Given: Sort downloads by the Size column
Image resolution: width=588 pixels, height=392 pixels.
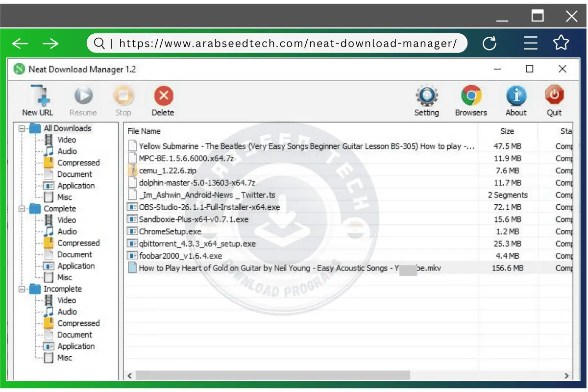Looking at the screenshot, I should pos(507,131).
